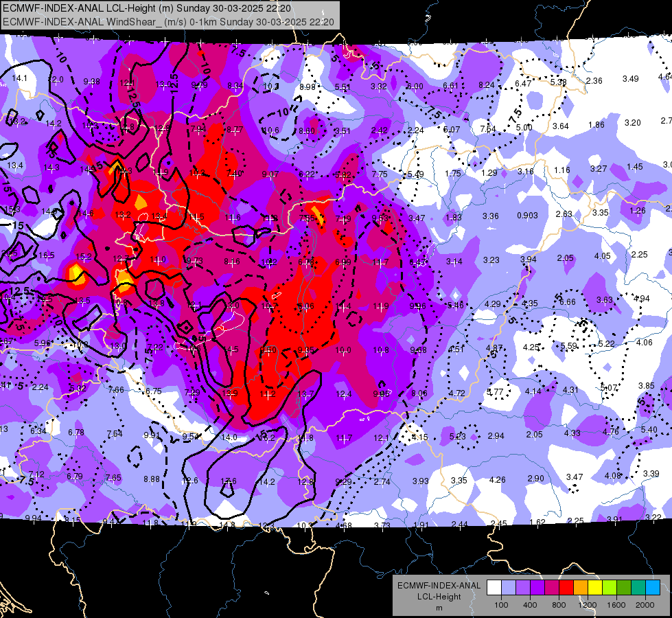672x618 pixels.
Task: Click the wind shear value "14.1"
Action: pyautogui.click(x=19, y=78)
